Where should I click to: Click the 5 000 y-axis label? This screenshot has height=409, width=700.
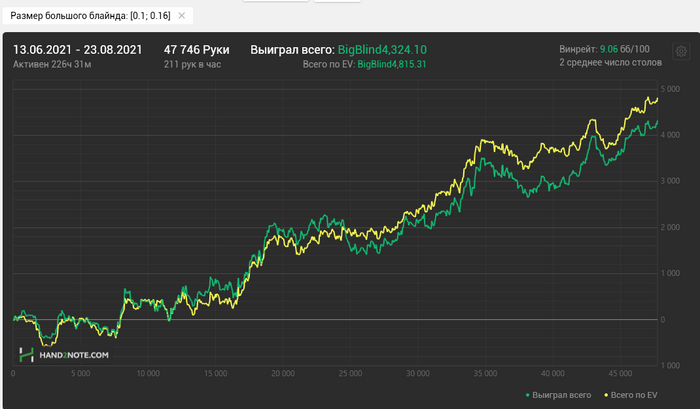tap(671, 89)
